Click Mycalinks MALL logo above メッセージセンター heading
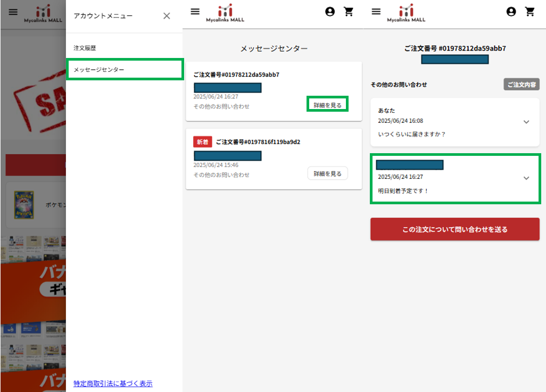 pyautogui.click(x=225, y=13)
